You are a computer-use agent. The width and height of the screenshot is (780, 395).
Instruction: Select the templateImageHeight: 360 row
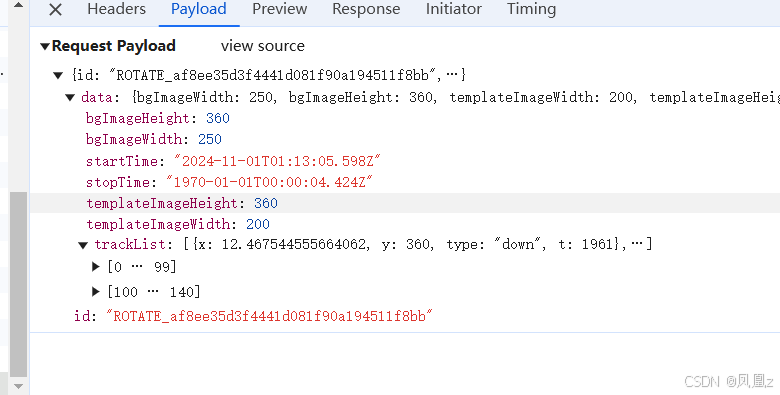pyautogui.click(x=405, y=203)
